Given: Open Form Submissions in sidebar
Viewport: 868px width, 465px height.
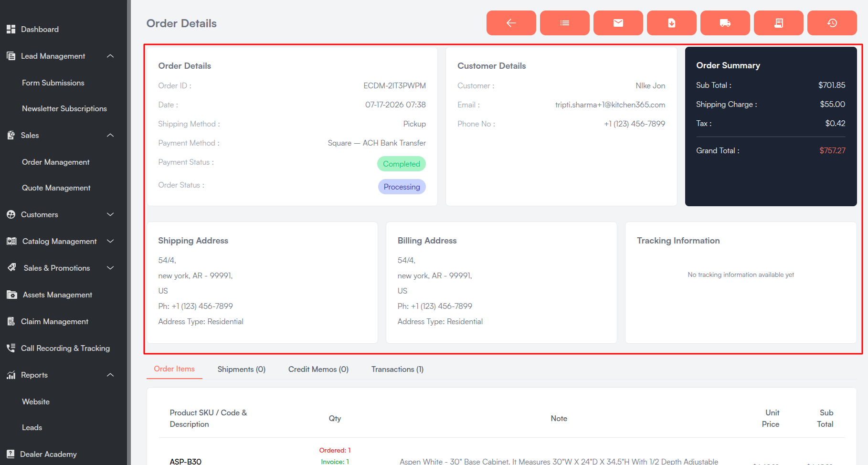Looking at the screenshot, I should 53,83.
